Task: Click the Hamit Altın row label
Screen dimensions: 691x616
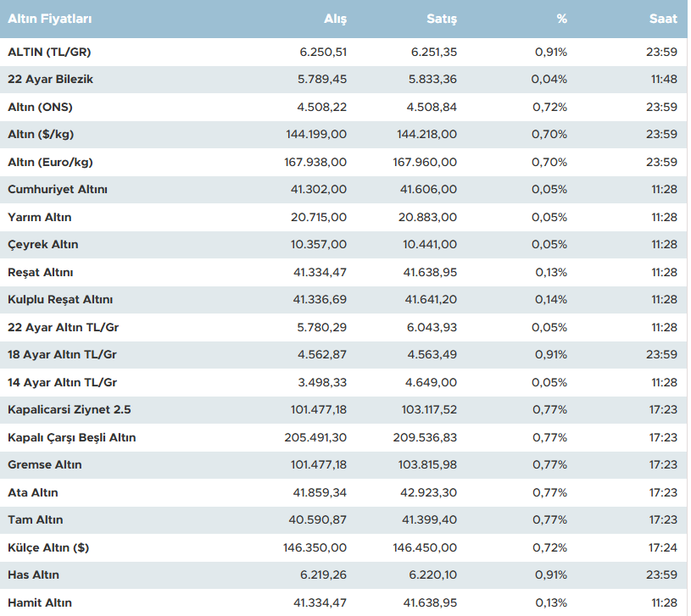Action: click(x=40, y=602)
